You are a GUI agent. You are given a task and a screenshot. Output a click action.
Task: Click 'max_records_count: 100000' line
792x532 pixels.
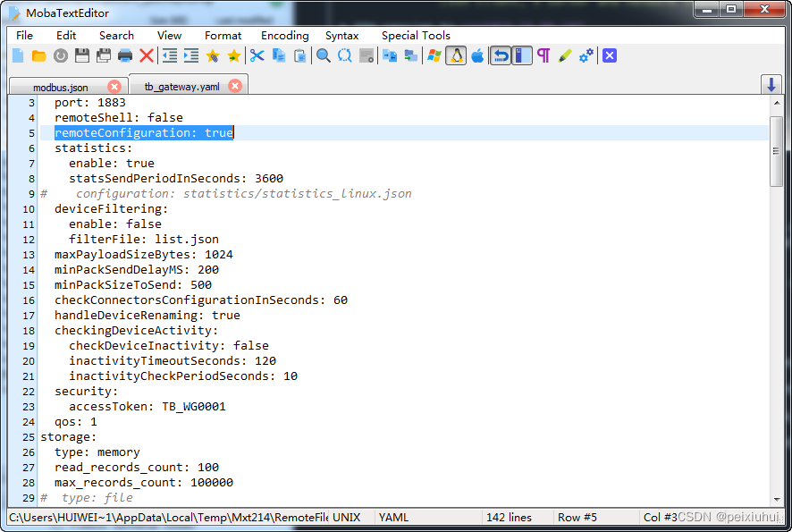click(143, 483)
